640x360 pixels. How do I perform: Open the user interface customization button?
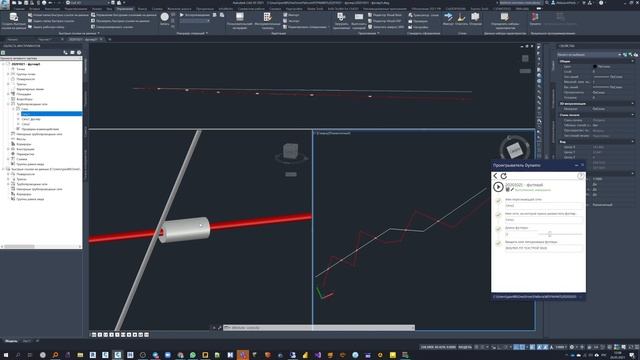pos(240,20)
